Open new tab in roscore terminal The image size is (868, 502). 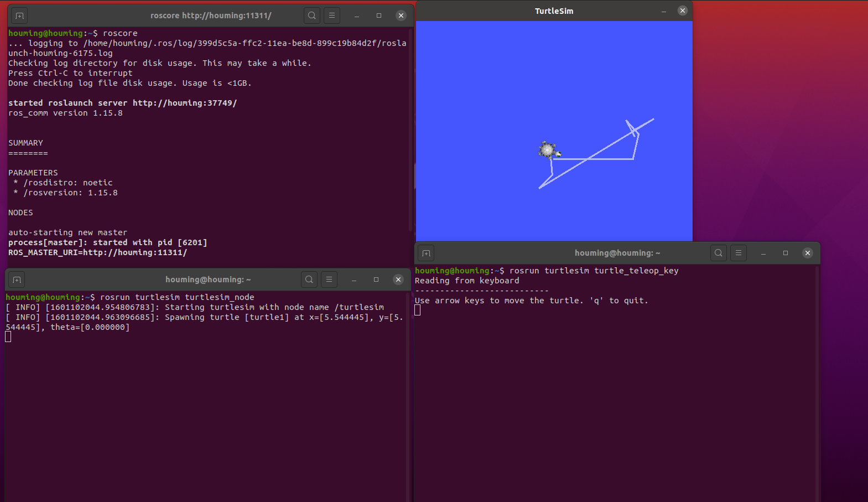(x=19, y=15)
